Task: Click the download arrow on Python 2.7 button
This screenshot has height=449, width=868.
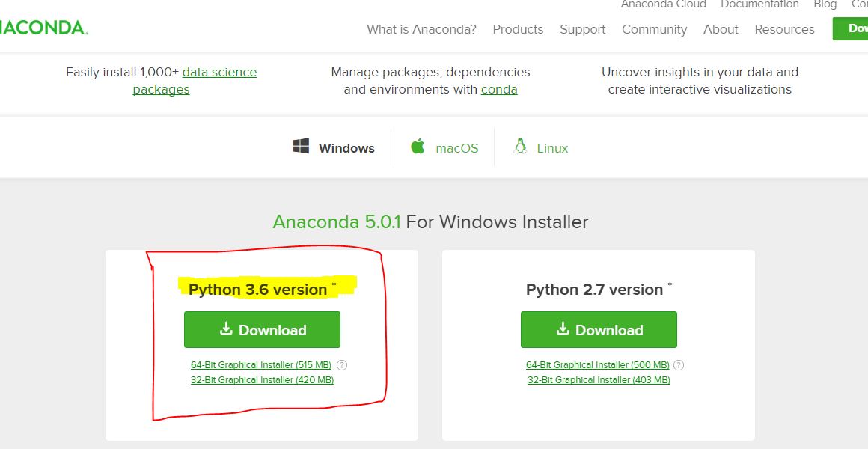Action: coord(562,329)
